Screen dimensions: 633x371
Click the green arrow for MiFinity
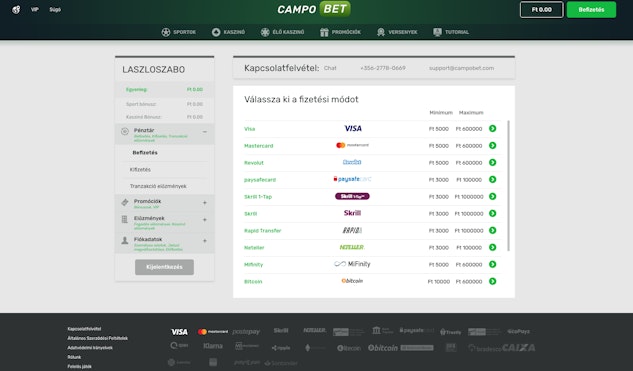(x=493, y=264)
